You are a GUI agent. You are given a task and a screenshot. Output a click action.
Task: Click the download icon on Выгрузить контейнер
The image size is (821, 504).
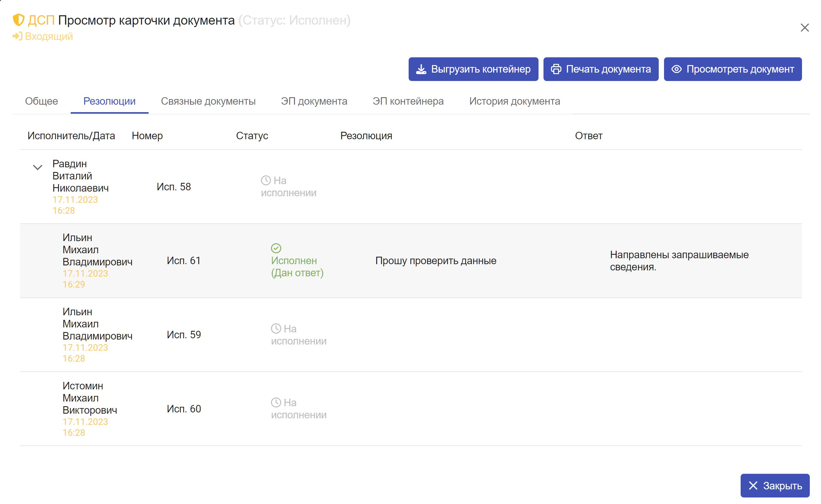coord(421,69)
